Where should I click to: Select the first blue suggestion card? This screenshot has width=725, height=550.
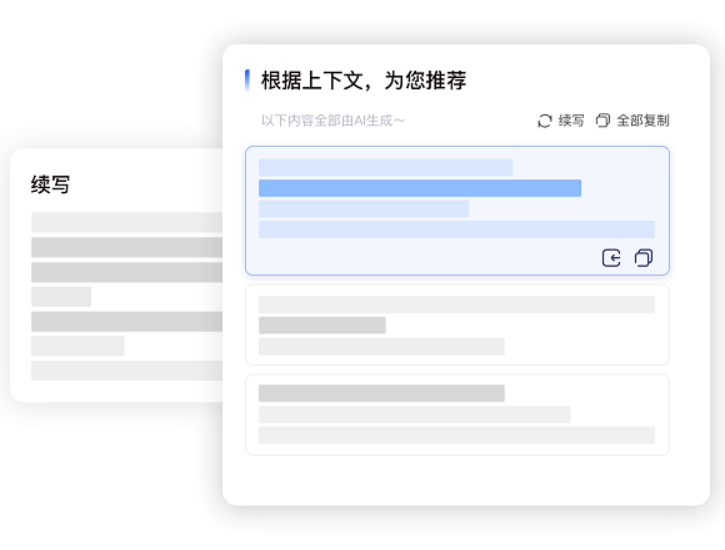point(457,211)
